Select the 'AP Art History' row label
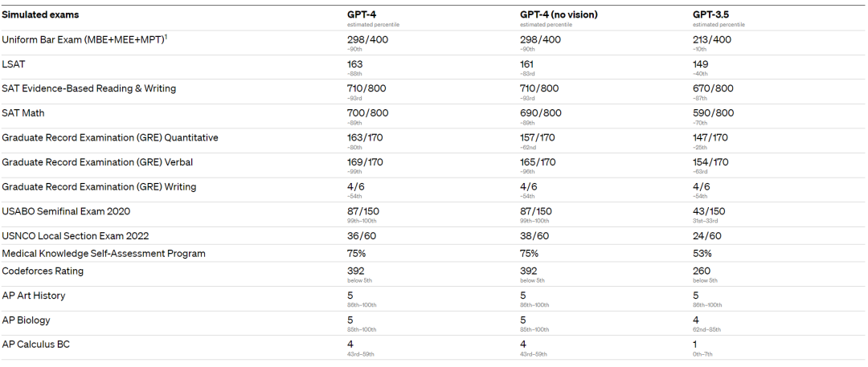 [34, 296]
